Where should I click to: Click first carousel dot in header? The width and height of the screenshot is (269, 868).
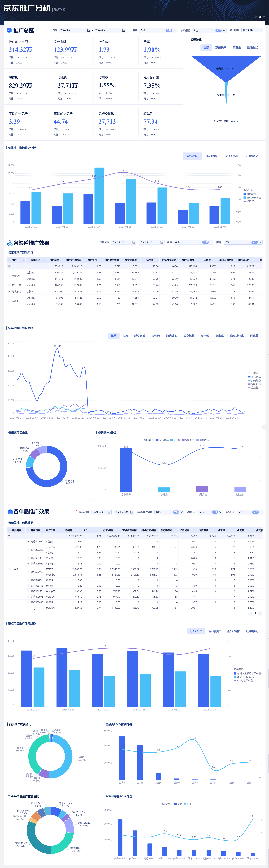(x=256, y=17)
